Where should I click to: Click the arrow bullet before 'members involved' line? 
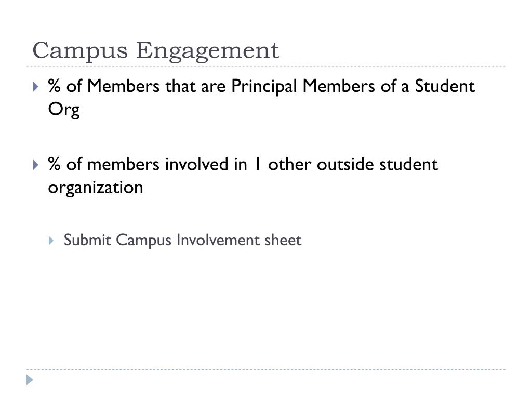click(x=36, y=165)
